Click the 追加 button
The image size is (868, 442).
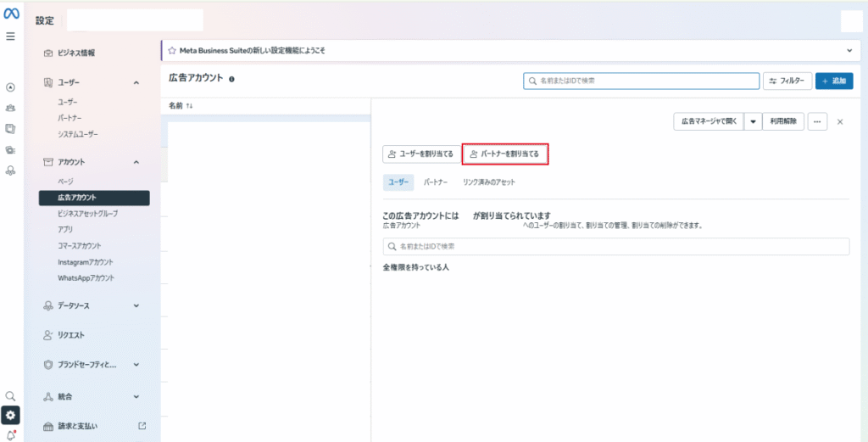pyautogui.click(x=834, y=81)
